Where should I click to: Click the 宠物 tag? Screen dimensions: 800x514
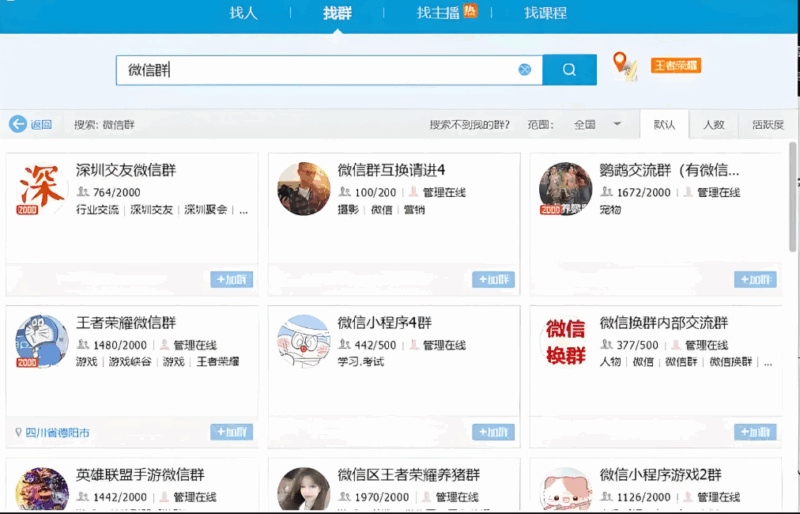tap(610, 209)
